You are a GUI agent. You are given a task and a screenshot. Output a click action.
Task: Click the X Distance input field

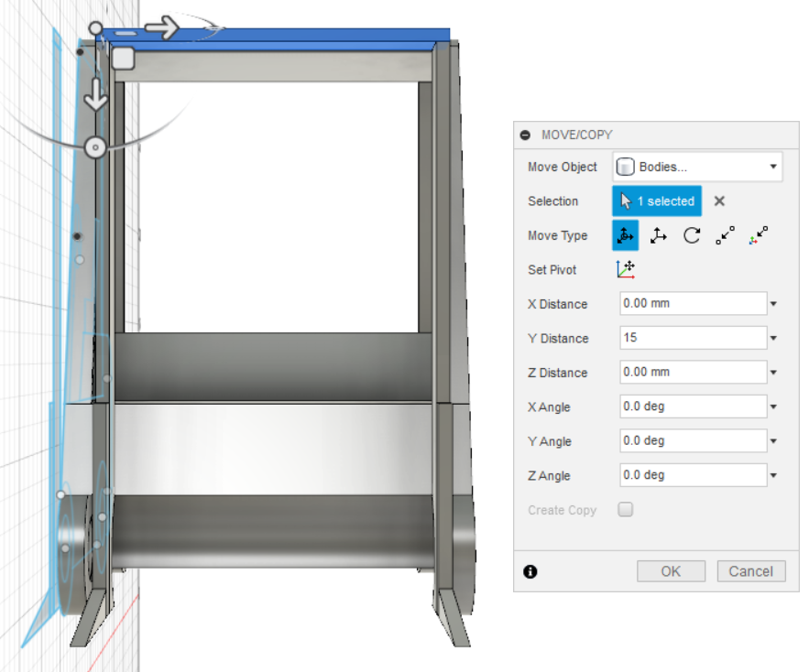tap(693, 303)
